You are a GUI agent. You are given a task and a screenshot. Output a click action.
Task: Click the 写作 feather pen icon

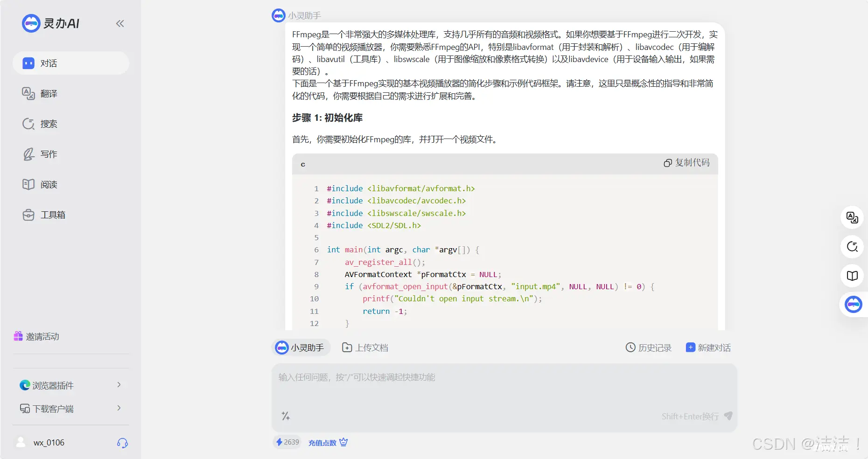[28, 154]
